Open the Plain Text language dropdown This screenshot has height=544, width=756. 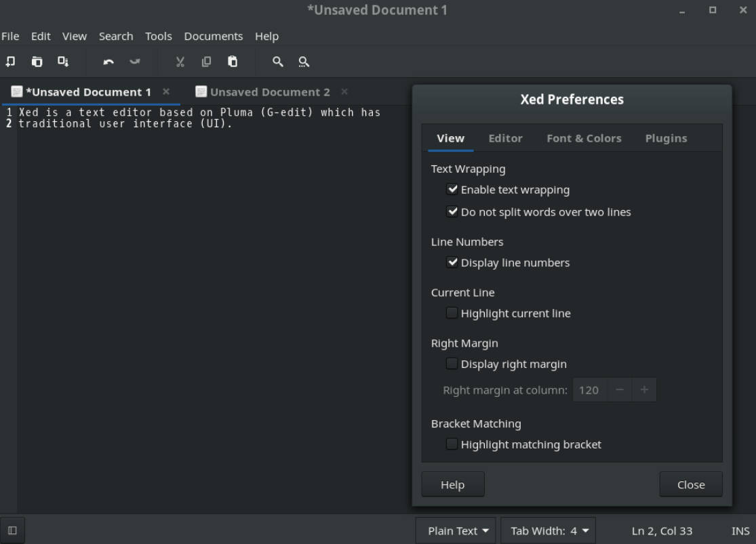tap(458, 531)
